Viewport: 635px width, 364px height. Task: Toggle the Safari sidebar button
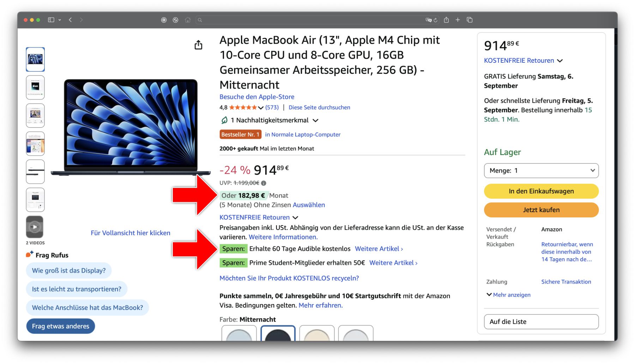51,20
